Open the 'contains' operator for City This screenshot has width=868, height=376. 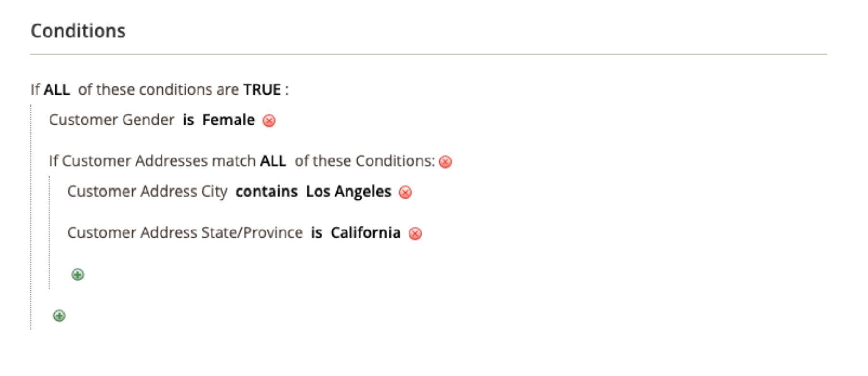[266, 192]
